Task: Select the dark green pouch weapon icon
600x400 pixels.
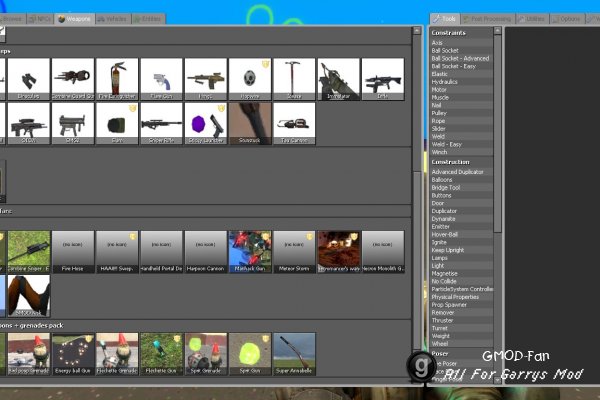Action: pos(117,124)
